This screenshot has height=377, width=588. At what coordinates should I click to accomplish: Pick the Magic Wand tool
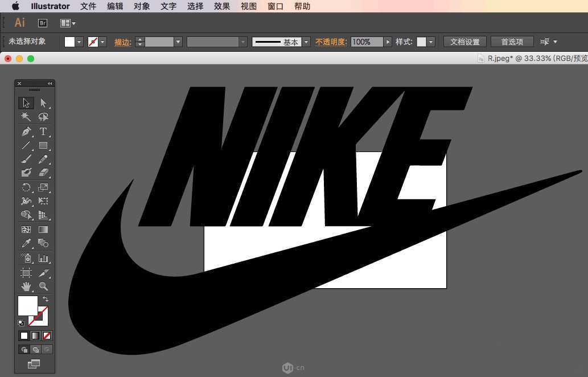(x=26, y=117)
